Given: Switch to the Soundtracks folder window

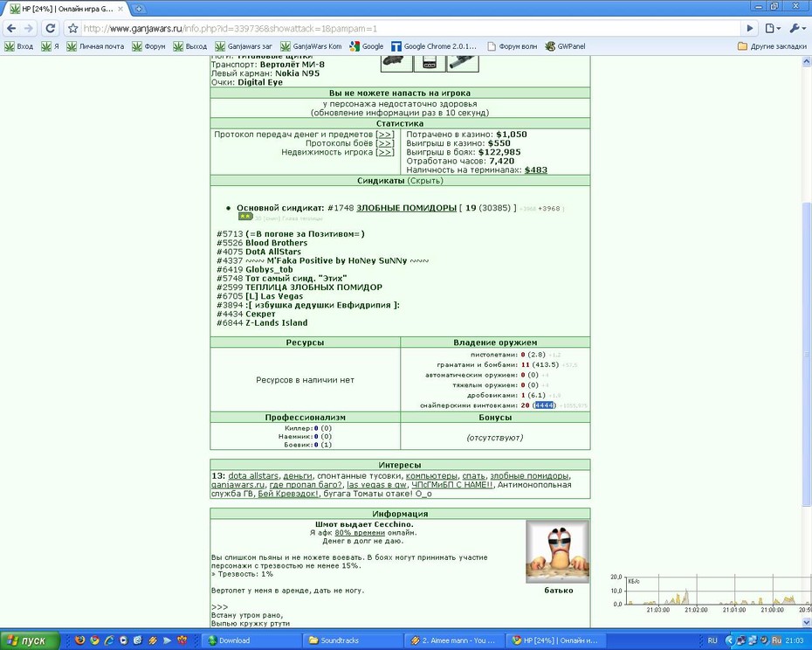Looking at the screenshot, I should coord(353,640).
